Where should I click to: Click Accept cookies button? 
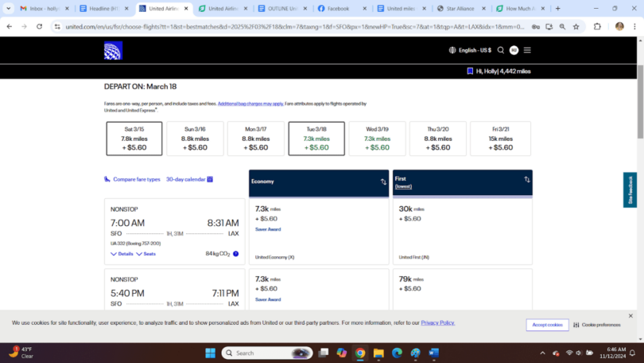[x=547, y=325]
